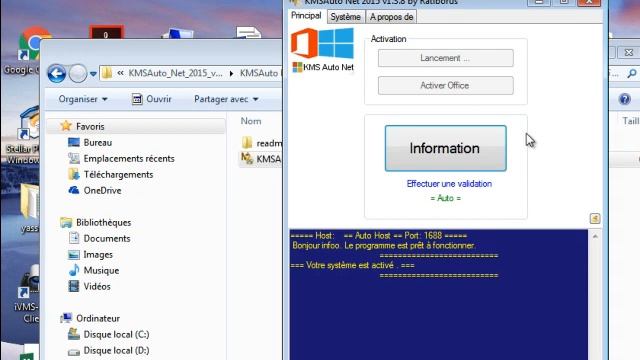The image size is (640, 360).
Task: Click the = Auto = mode link
Action: 445,198
